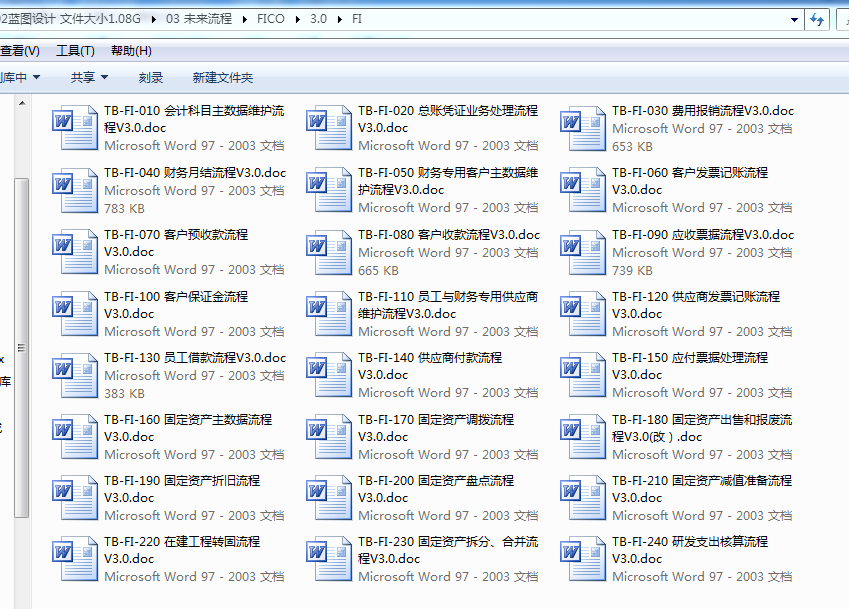Select the TB-FI-130 Word document icon
Image resolution: width=849 pixels, height=609 pixels.
pyautogui.click(x=75, y=375)
